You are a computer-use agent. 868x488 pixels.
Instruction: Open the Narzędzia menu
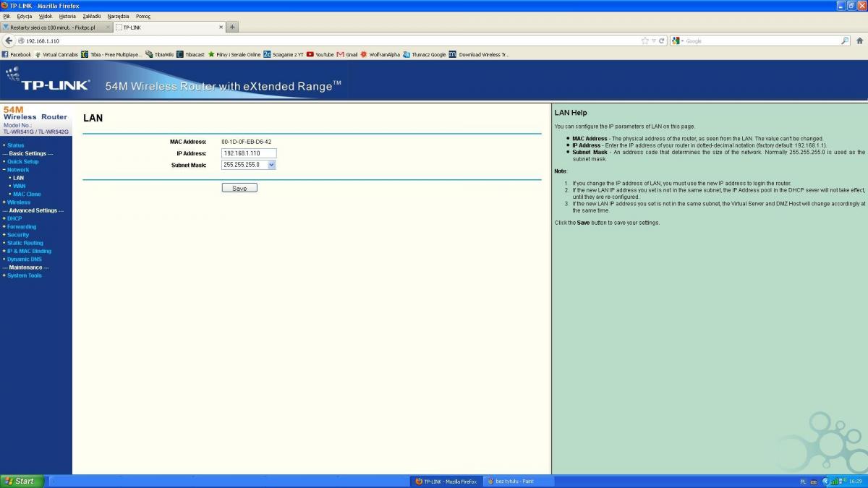(x=118, y=16)
